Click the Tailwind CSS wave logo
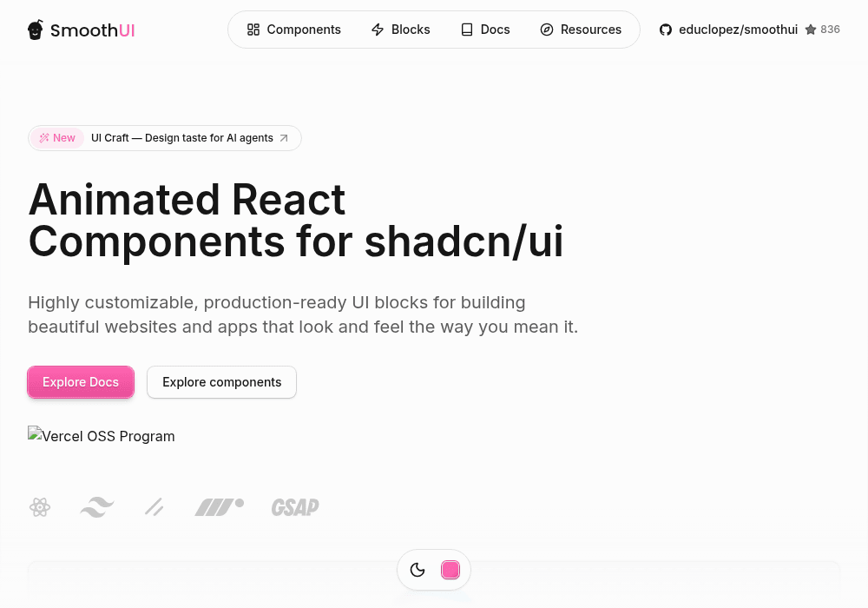 [97, 507]
